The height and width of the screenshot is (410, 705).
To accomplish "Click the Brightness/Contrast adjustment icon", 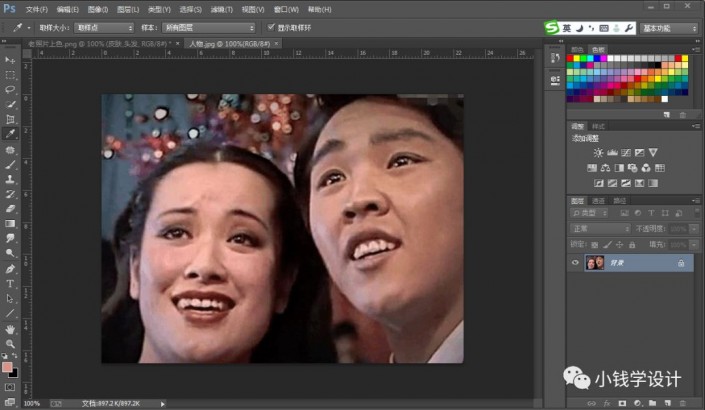I will [598, 152].
